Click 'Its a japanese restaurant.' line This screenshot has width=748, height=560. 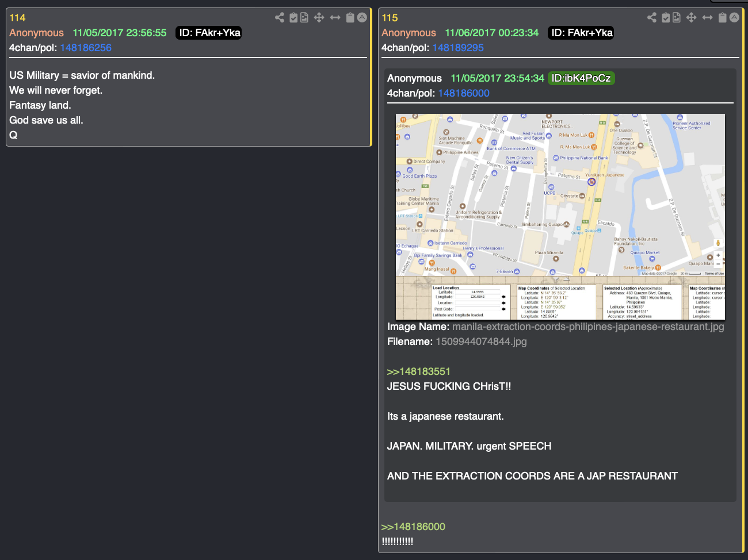point(445,416)
